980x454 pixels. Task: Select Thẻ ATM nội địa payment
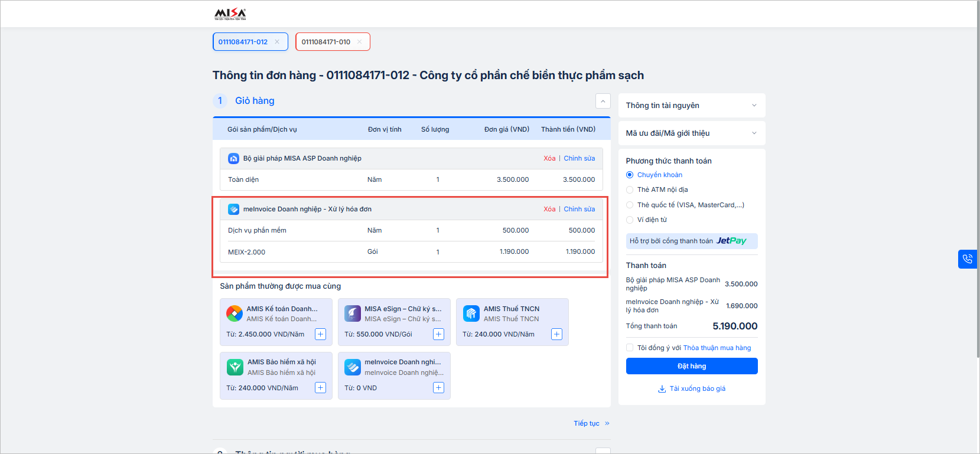[x=630, y=190]
